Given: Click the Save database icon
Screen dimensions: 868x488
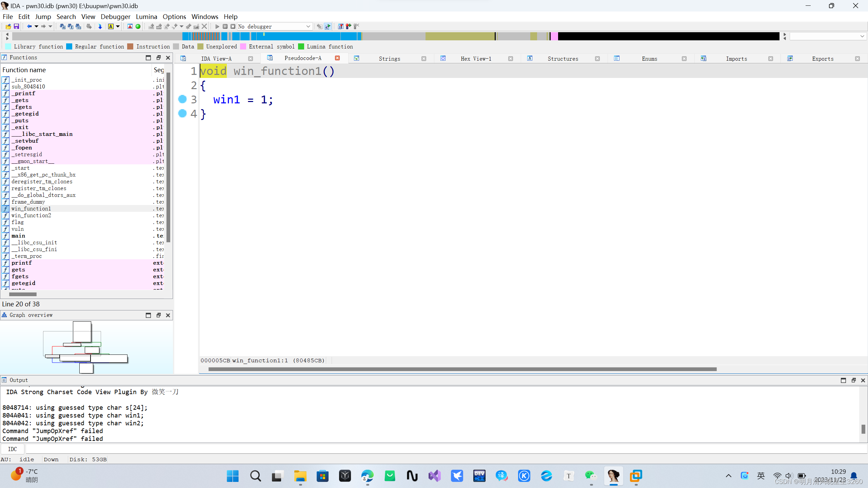Looking at the screenshot, I should coord(16,26).
